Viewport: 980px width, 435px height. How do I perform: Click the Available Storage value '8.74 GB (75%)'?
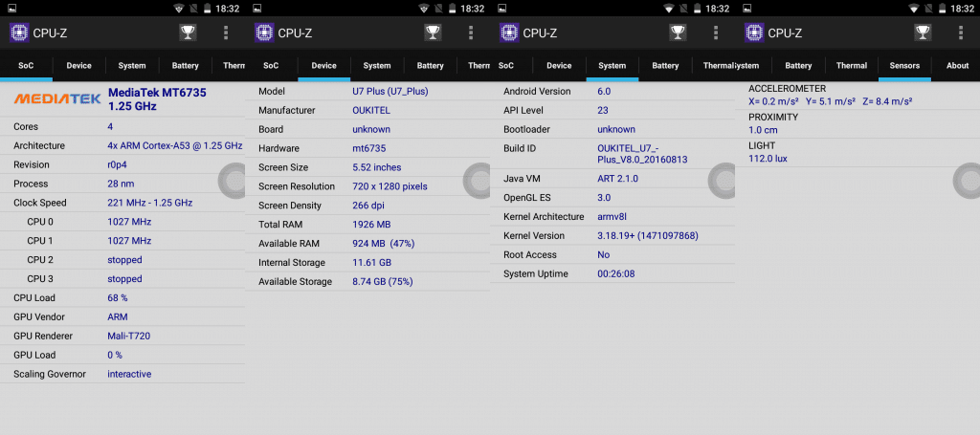click(383, 281)
